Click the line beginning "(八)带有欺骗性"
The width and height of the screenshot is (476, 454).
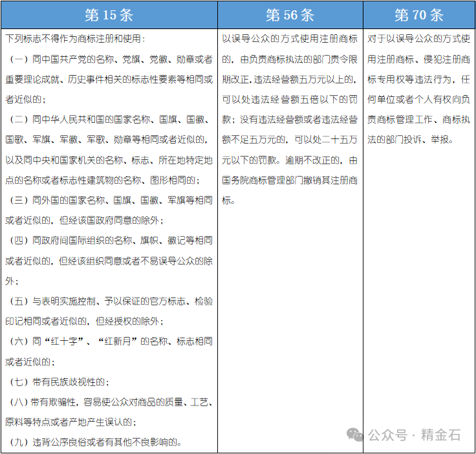tap(111, 402)
